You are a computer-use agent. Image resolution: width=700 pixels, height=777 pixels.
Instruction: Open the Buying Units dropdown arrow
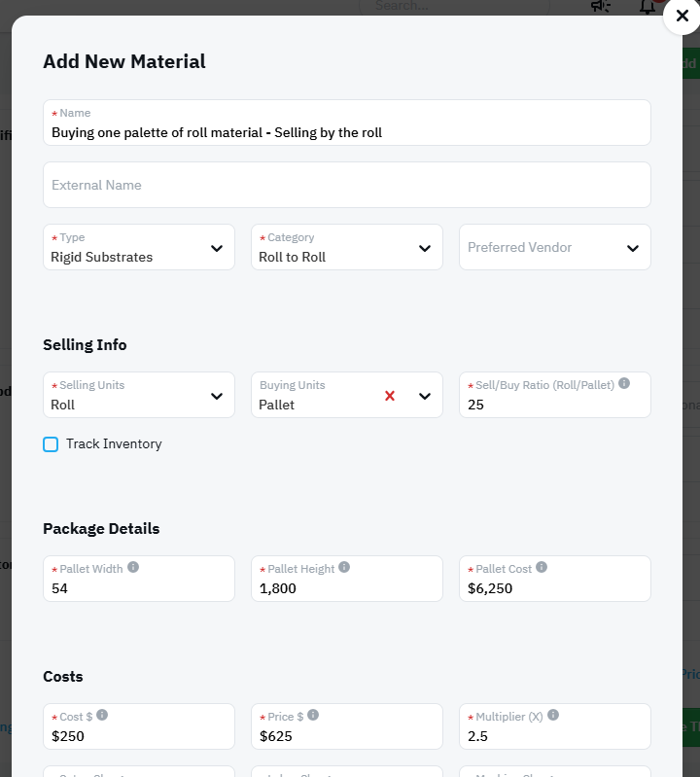425,396
